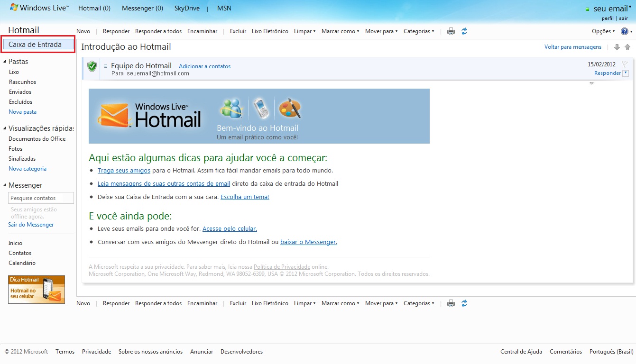Click Encaminhar in the upper toolbar
The image size is (636, 364).
pos(202,31)
